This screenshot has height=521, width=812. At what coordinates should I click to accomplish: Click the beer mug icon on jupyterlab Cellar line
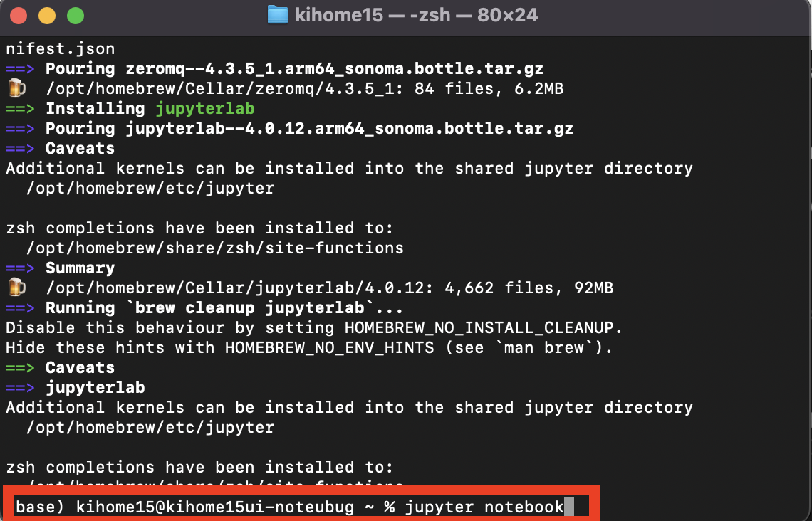16,288
